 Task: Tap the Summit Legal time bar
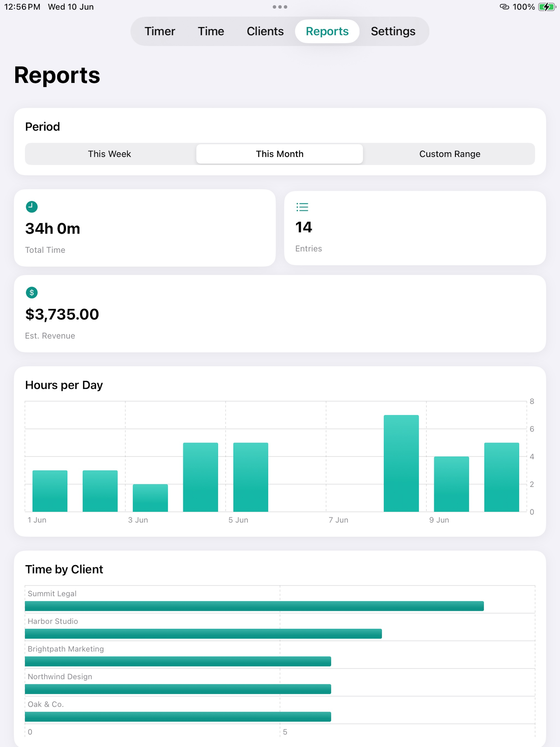pyautogui.click(x=254, y=606)
